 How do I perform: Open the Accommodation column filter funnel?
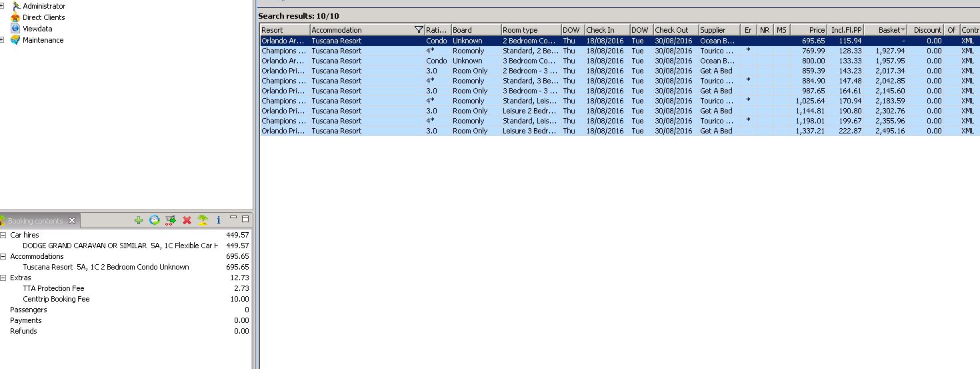[418, 30]
